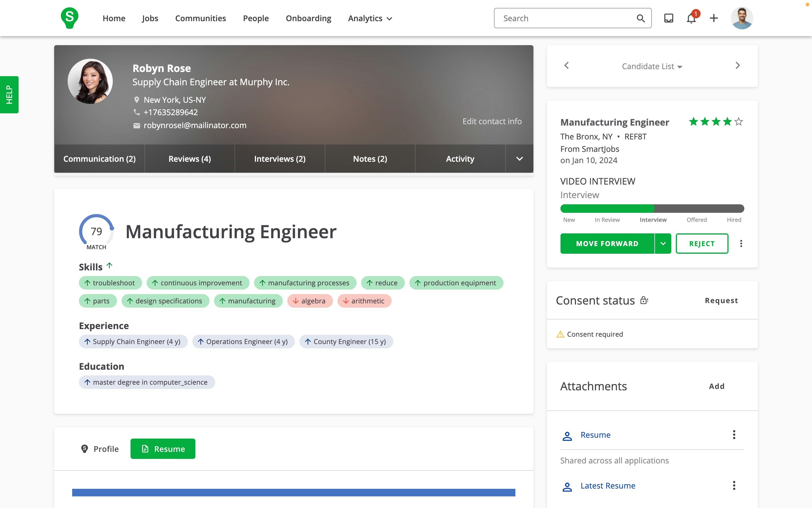Click the hiring stage progress bar
The height and width of the screenshot is (508, 812).
[652, 208]
